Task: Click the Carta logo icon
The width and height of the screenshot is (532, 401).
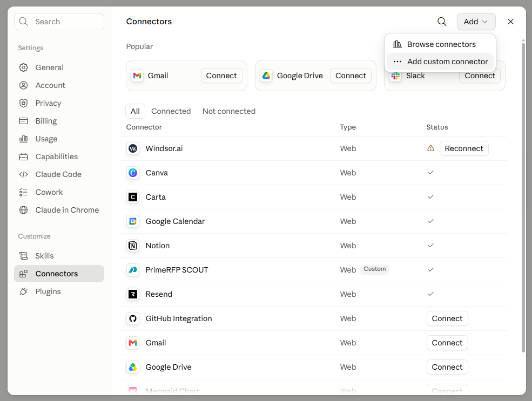Action: pos(133,197)
